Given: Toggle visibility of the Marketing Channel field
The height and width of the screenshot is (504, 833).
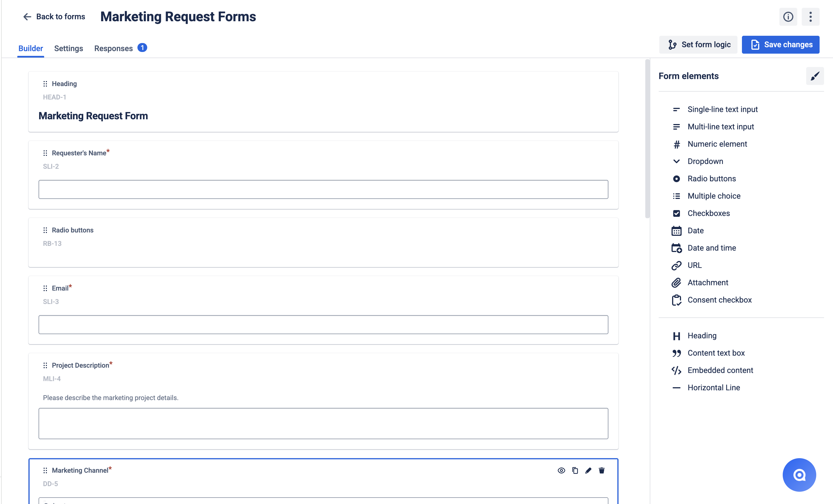Looking at the screenshot, I should point(561,470).
